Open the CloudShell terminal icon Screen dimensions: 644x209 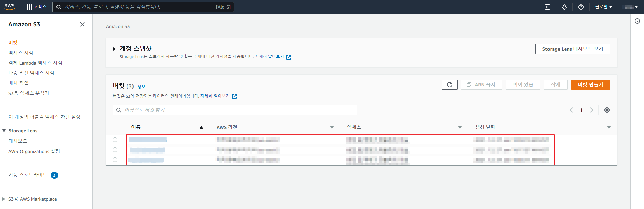pyautogui.click(x=547, y=7)
